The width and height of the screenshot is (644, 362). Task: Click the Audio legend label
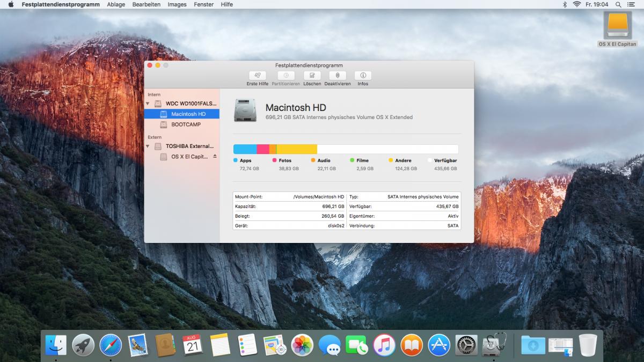tap(324, 160)
